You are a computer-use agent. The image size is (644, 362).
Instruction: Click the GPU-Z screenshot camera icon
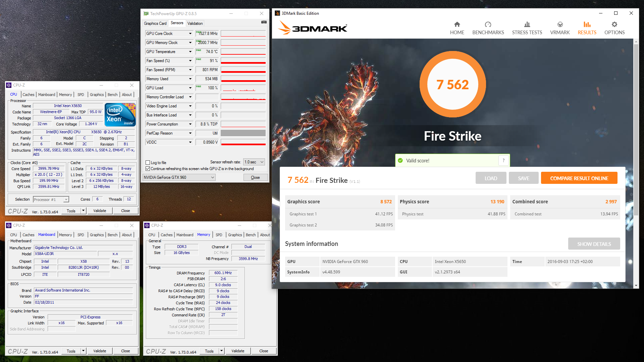click(264, 22)
